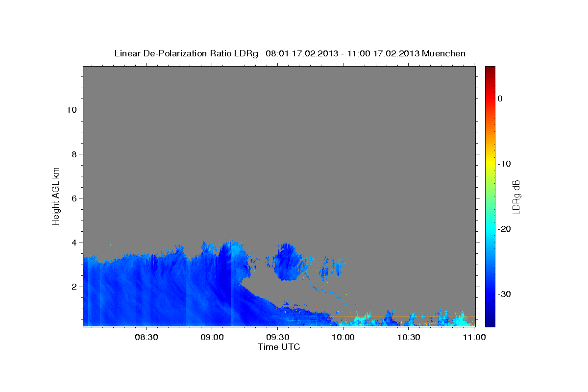Click the 08:30 time tick label
Screen dimensions: 588x392
147,337
